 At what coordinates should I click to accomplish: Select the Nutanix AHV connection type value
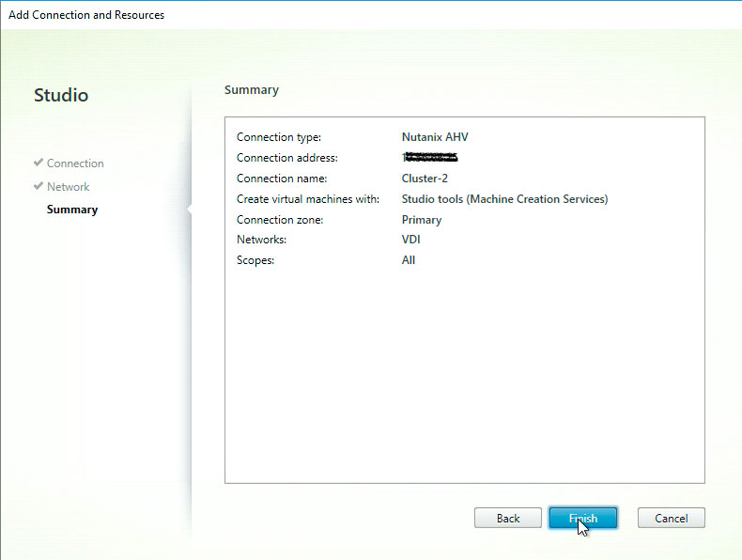coord(435,137)
